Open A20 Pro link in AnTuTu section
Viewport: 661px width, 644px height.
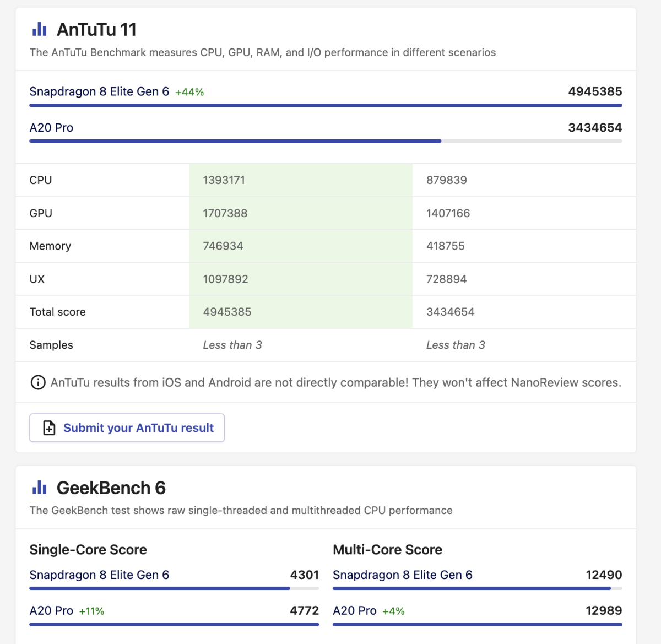click(x=51, y=127)
